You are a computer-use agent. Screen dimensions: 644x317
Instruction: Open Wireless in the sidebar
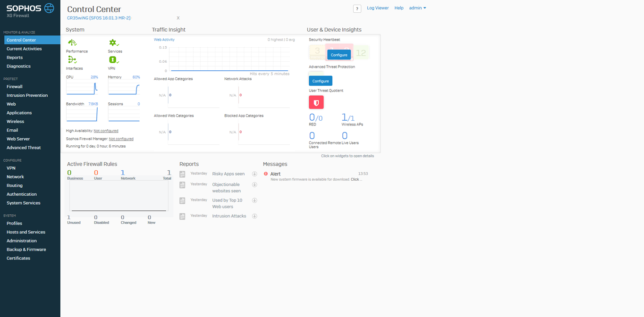coord(15,121)
